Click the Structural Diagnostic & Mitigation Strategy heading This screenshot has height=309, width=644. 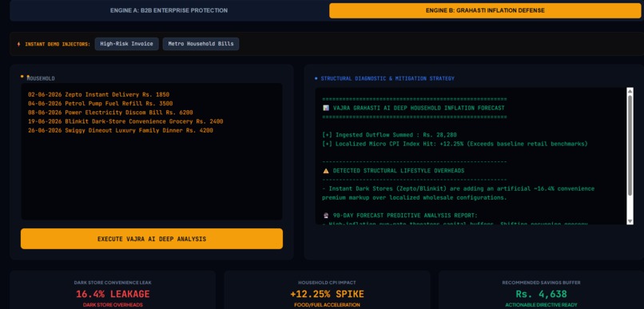(x=388, y=78)
